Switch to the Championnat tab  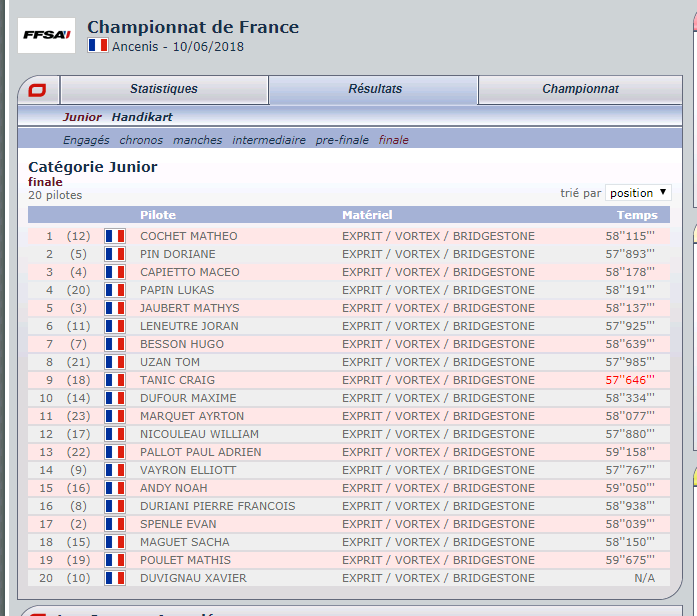pyautogui.click(x=580, y=89)
